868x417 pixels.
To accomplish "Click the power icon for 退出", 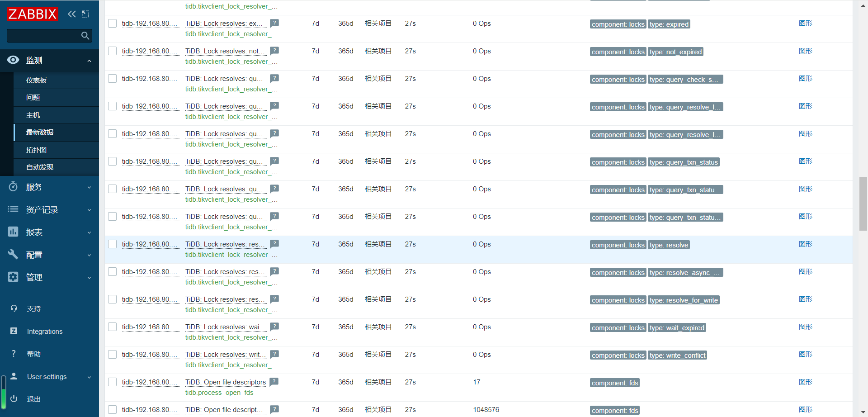I will point(14,399).
